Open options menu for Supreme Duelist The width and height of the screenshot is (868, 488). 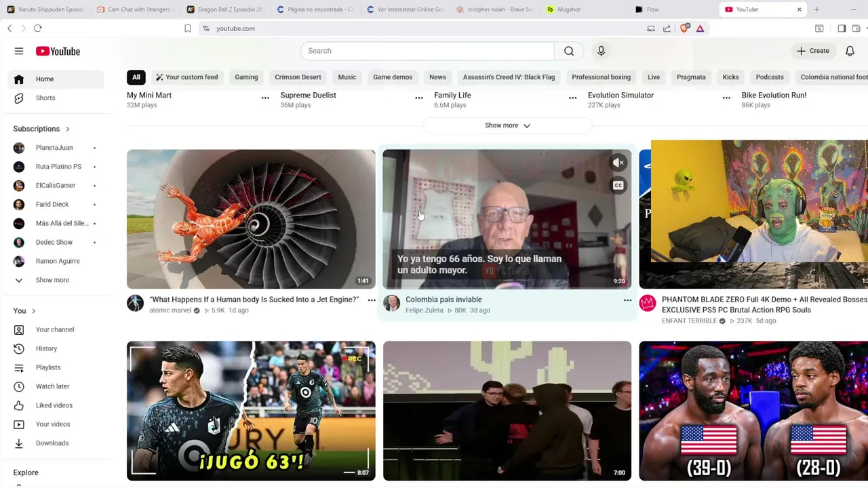(x=419, y=98)
